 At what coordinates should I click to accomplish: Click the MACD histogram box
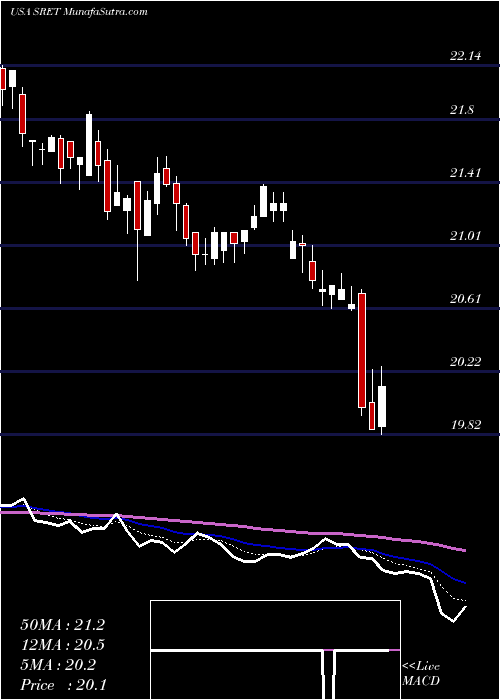click(x=275, y=650)
